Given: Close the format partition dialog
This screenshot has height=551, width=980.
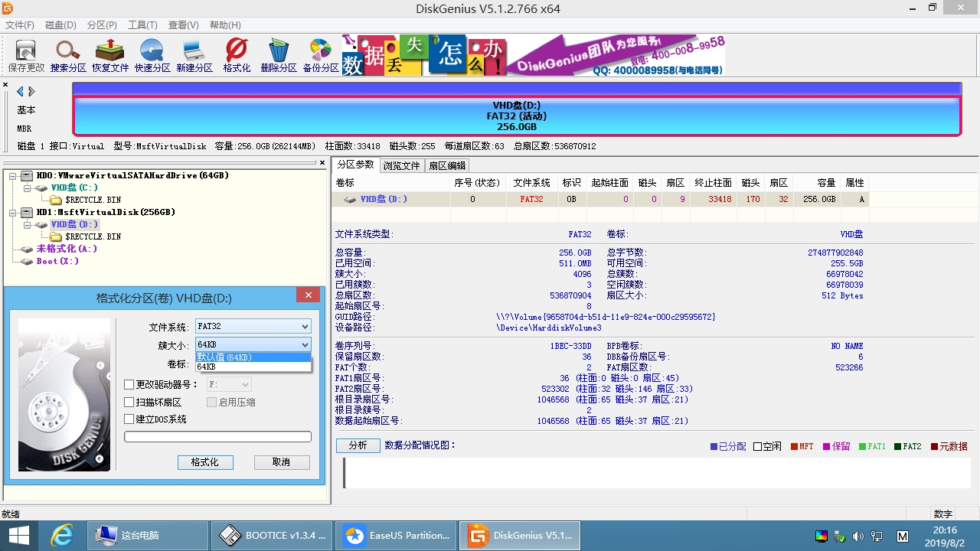Looking at the screenshot, I should click(308, 295).
